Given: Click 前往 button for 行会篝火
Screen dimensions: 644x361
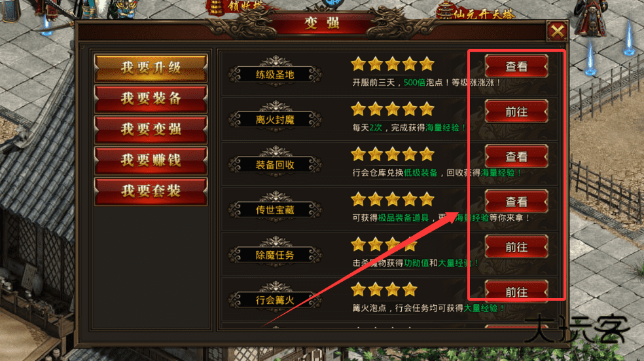Looking at the screenshot, I should [516, 292].
